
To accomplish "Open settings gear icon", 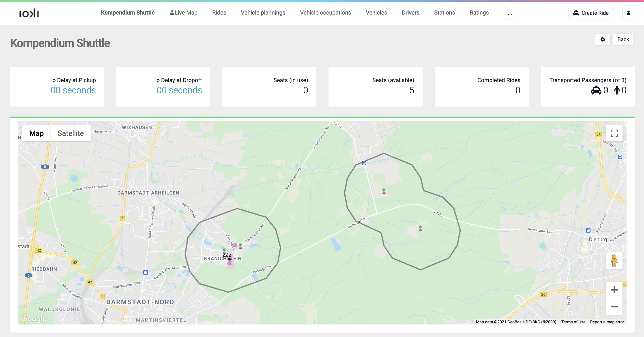I will pyautogui.click(x=603, y=39).
